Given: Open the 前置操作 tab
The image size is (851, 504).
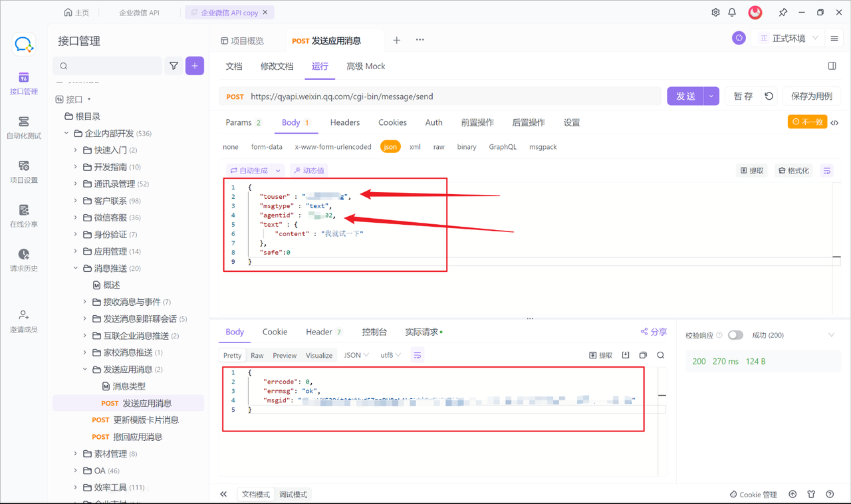Looking at the screenshot, I should tap(477, 122).
